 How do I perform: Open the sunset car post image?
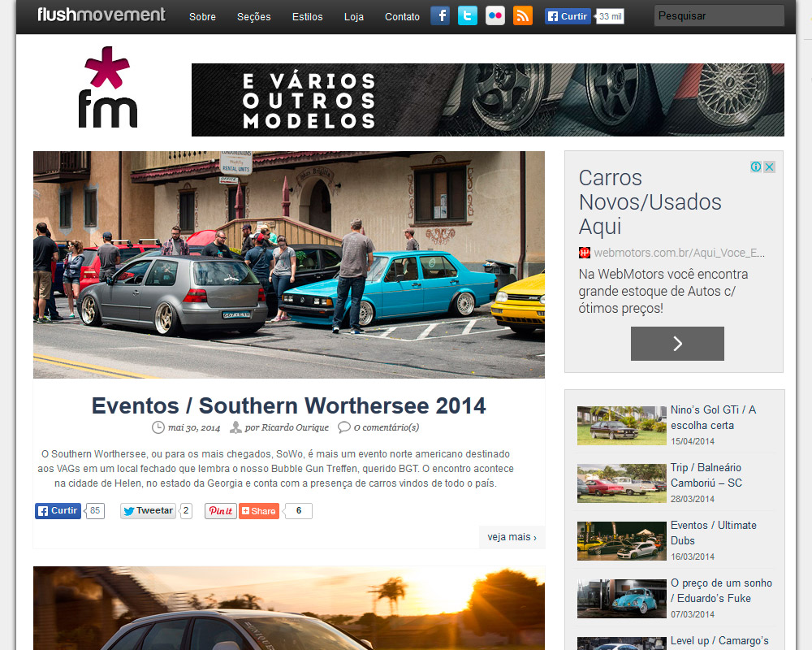pyautogui.click(x=289, y=608)
